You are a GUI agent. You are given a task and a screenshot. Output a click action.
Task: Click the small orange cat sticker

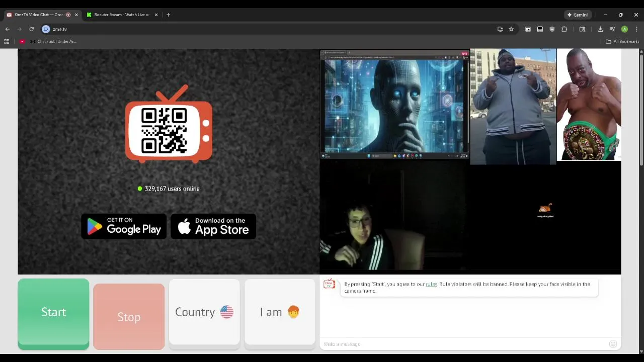click(x=545, y=208)
